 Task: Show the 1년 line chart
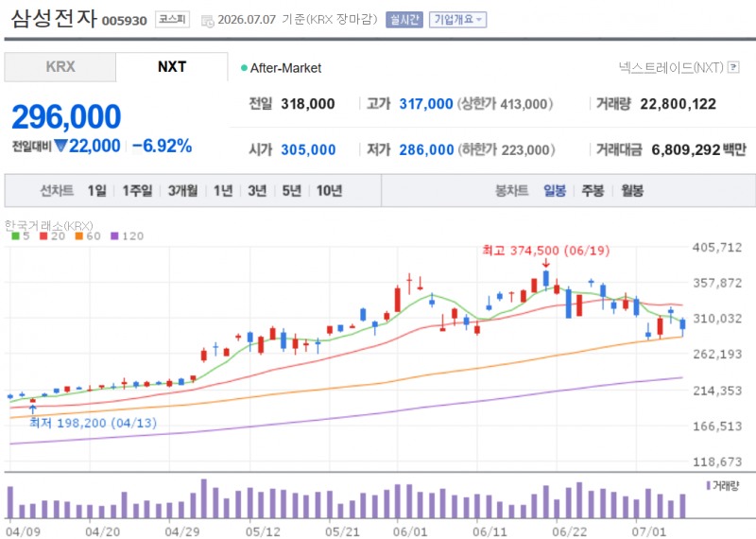coord(223,191)
